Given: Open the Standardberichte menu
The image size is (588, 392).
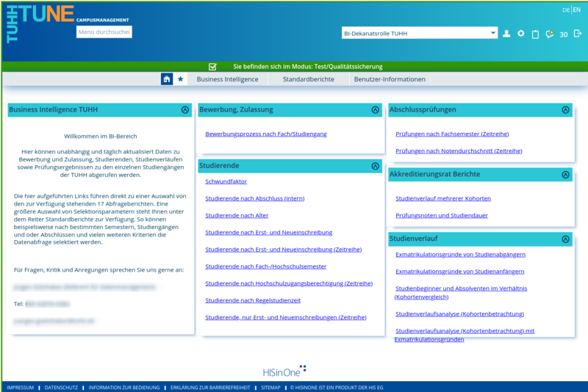Looking at the screenshot, I should 308,79.
